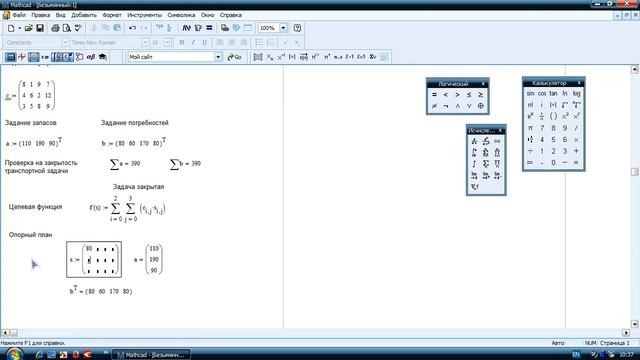Open the zoom 100% dropdown
The height and width of the screenshot is (360, 640).
pos(283,28)
